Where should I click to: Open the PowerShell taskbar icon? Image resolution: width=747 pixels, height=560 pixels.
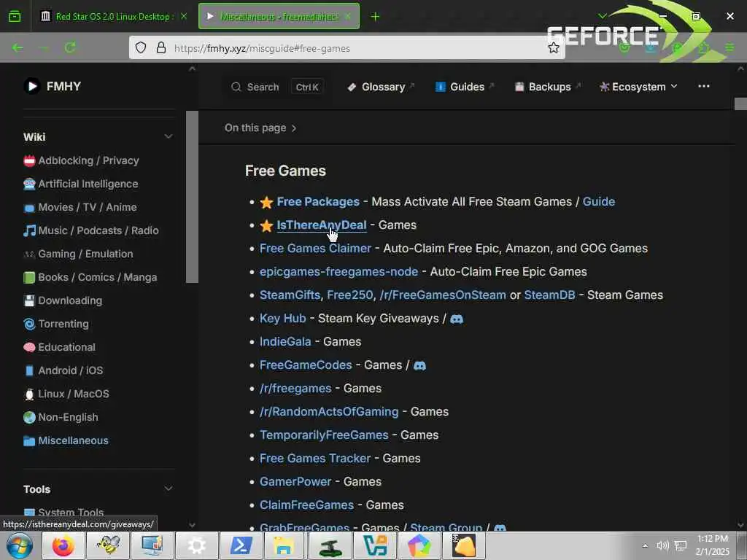click(x=241, y=545)
